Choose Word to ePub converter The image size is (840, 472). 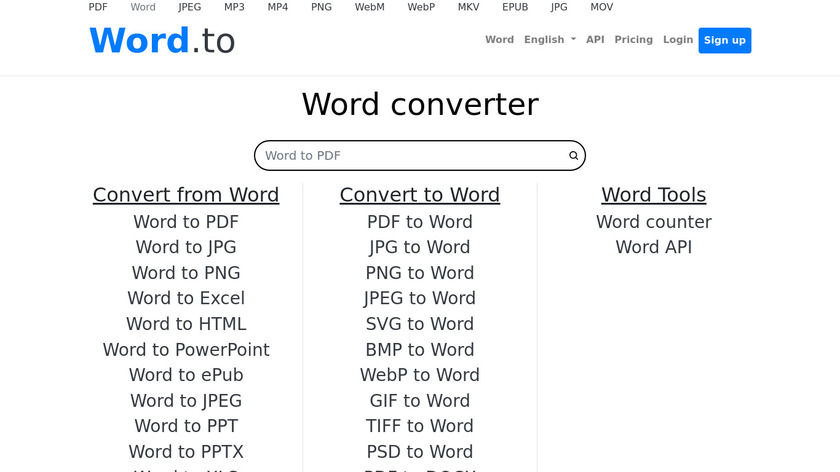[x=186, y=374]
